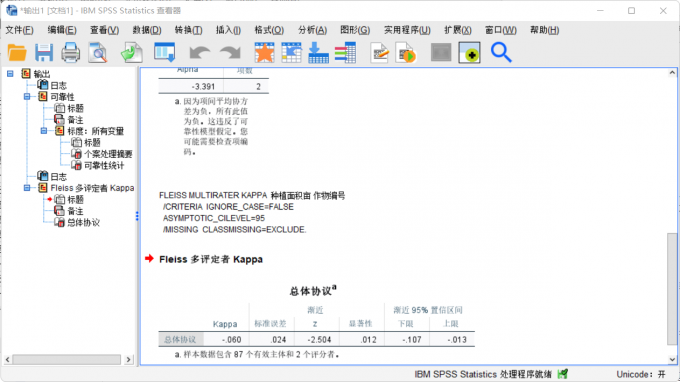680x382 pixels.
Task: Open the 格式(O) menu
Action: pyautogui.click(x=269, y=30)
